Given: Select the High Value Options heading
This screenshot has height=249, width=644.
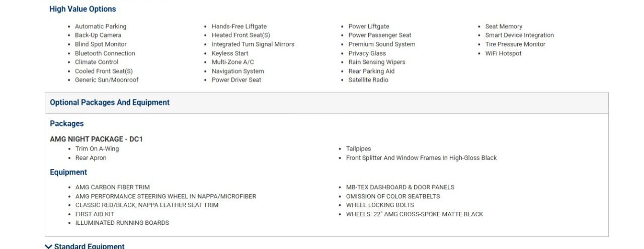Looking at the screenshot, I should pyautogui.click(x=83, y=9).
